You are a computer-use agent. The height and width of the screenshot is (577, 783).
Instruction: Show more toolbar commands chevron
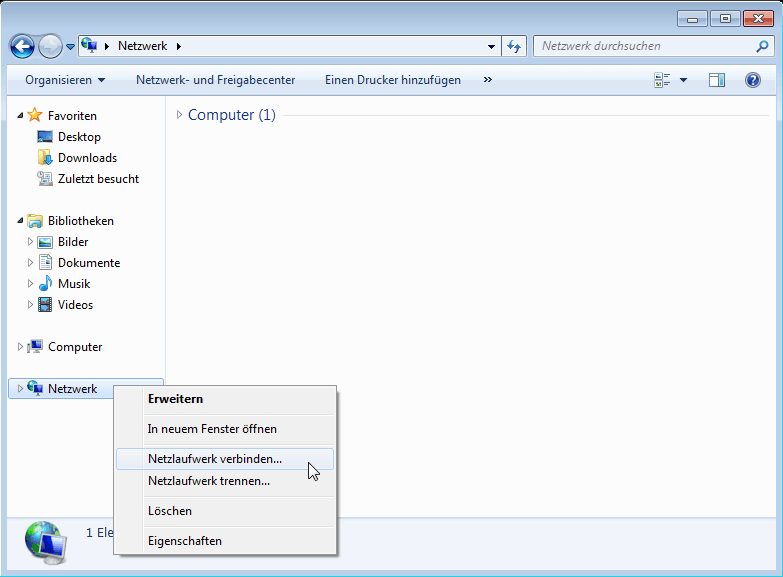[x=487, y=79]
